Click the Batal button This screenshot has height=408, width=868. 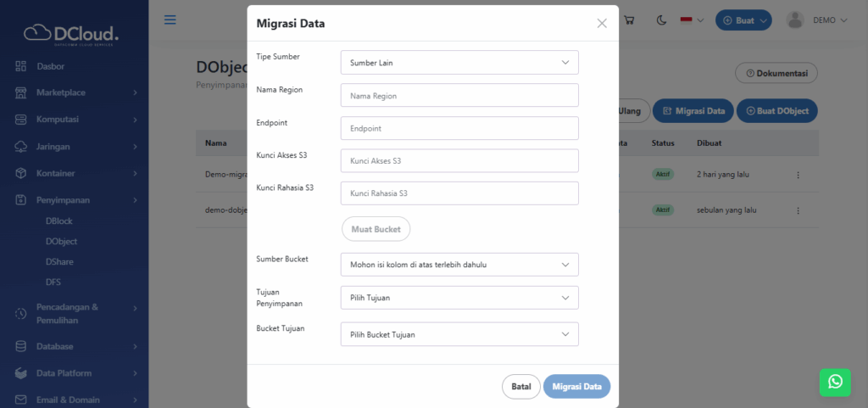tap(520, 387)
